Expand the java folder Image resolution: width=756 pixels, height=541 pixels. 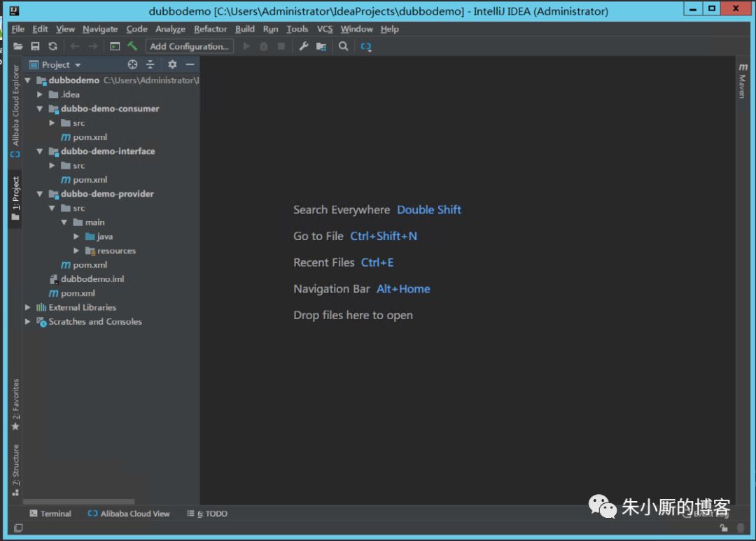coord(76,237)
